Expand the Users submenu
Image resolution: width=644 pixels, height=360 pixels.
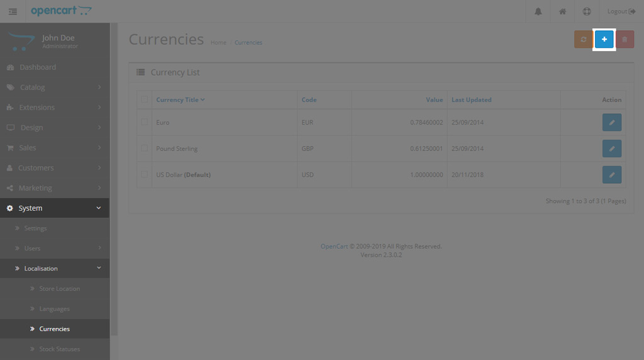(x=55, y=248)
